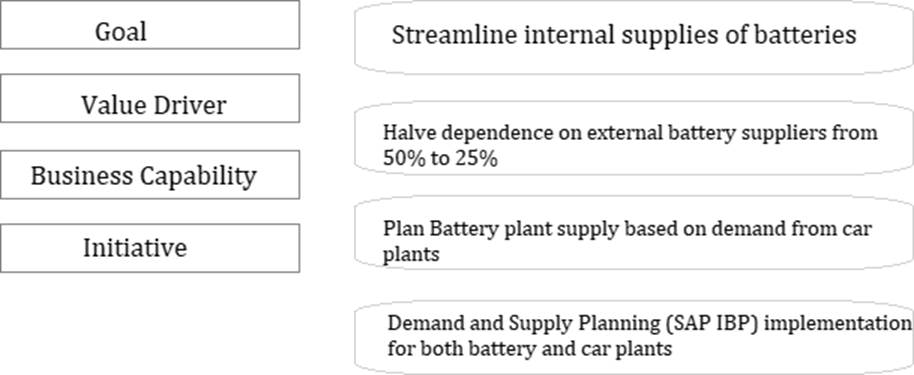The width and height of the screenshot is (914, 375).
Task: Click the Initiative box
Action: 150,248
